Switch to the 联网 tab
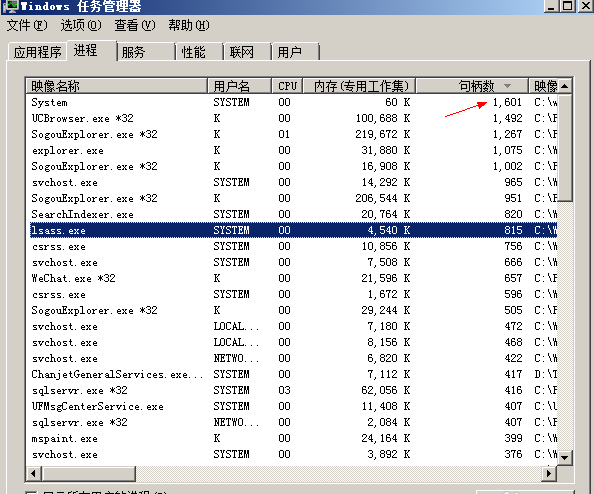The height and width of the screenshot is (494, 594). pyautogui.click(x=247, y=52)
